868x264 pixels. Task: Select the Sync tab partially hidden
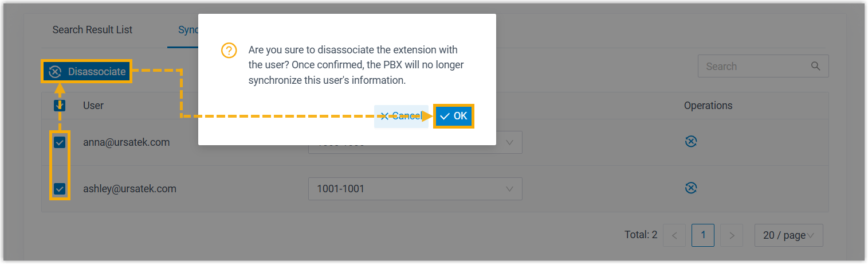point(184,30)
